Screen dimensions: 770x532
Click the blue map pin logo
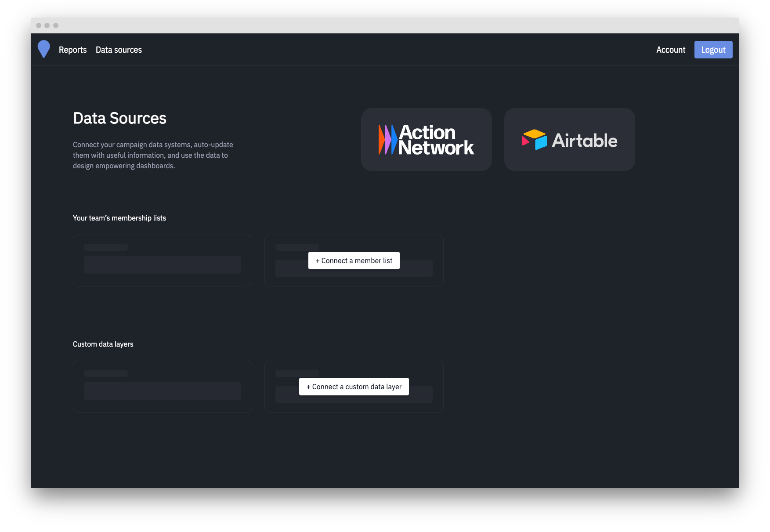(44, 49)
